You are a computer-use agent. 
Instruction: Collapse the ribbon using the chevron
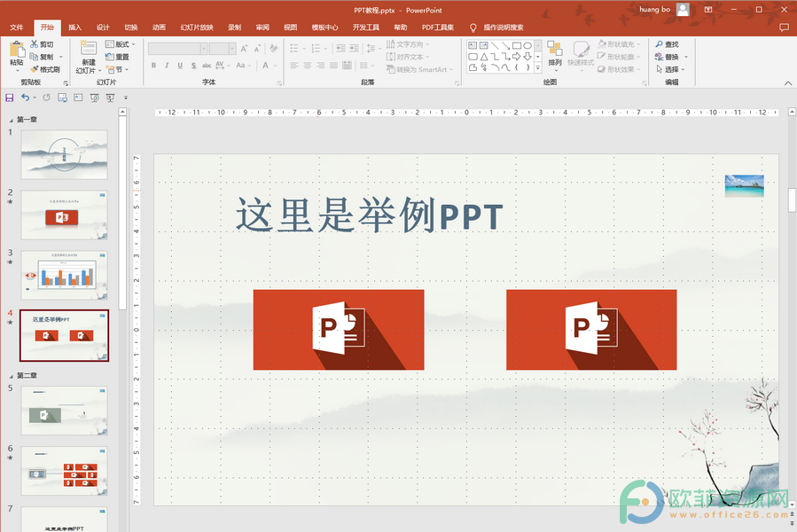click(x=788, y=82)
